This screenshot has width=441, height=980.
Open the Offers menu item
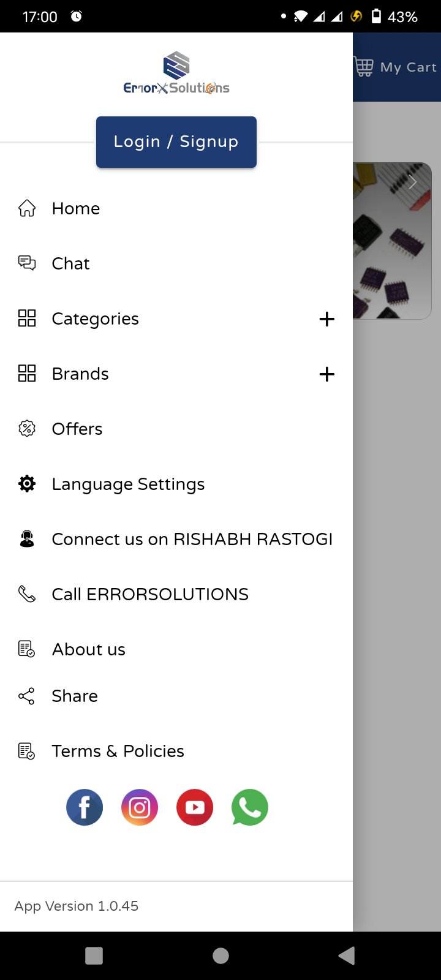click(176, 429)
